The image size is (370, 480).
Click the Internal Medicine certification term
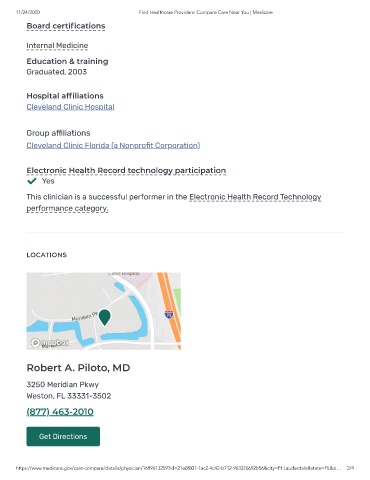pos(57,45)
